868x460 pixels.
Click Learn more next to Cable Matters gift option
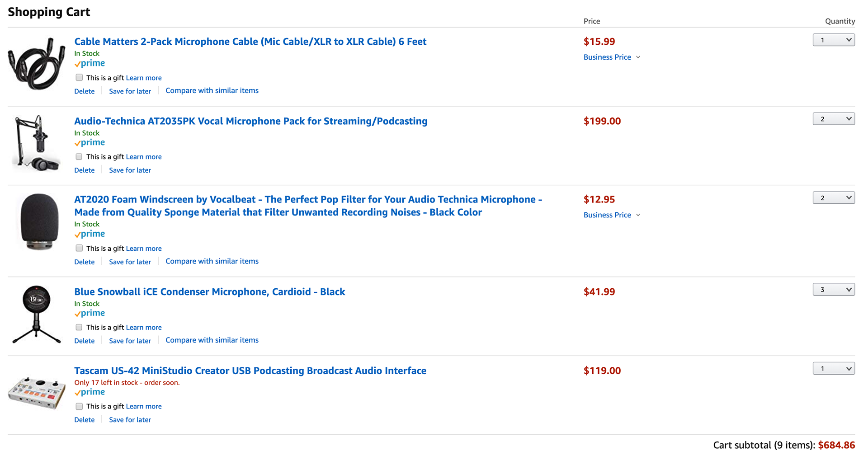[x=144, y=78]
